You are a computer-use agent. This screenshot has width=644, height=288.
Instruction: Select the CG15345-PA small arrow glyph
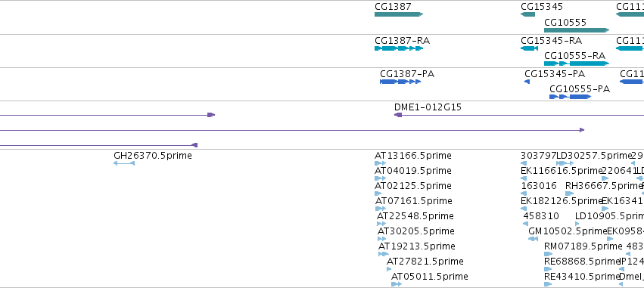click(x=527, y=82)
